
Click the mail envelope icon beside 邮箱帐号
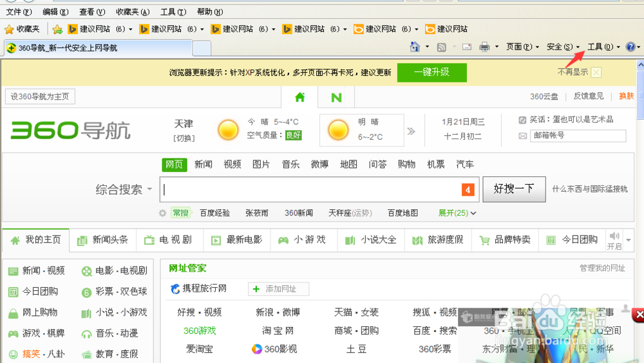[522, 136]
